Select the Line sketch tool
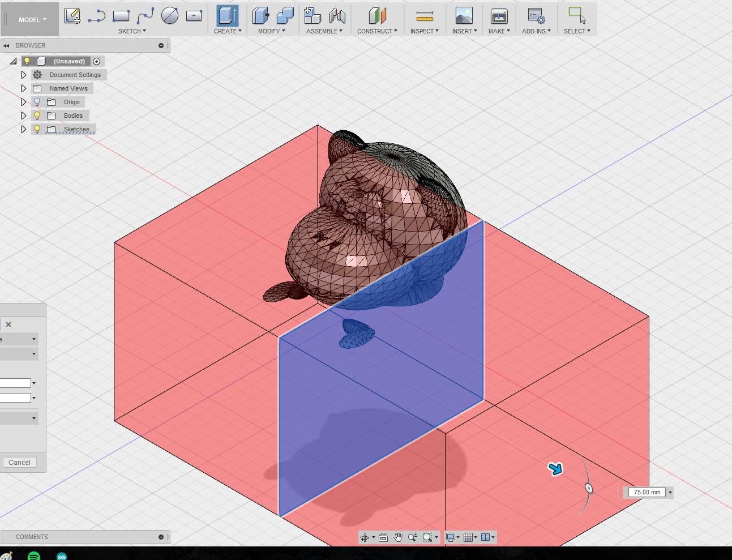 pyautogui.click(x=97, y=16)
